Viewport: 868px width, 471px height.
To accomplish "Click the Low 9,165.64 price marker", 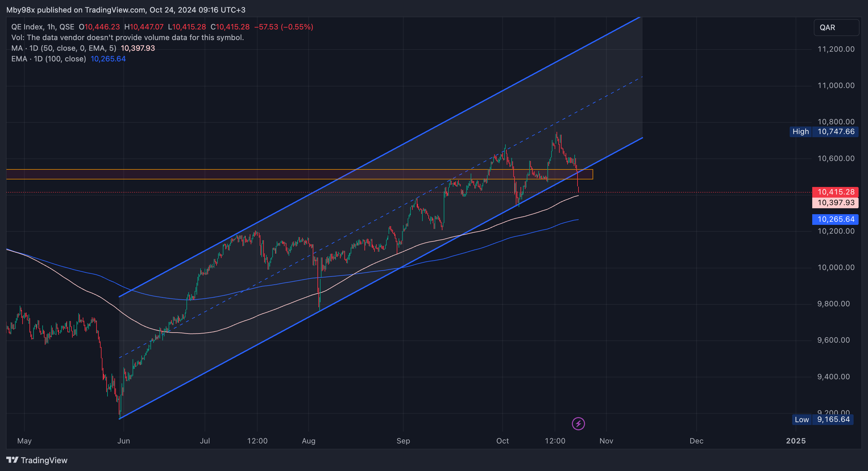I will (x=823, y=420).
